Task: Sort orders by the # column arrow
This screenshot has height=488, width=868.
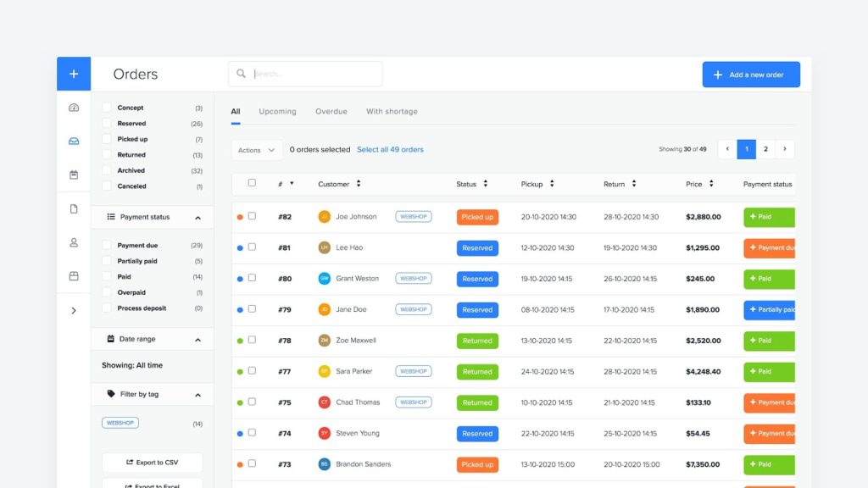Action: (x=292, y=184)
